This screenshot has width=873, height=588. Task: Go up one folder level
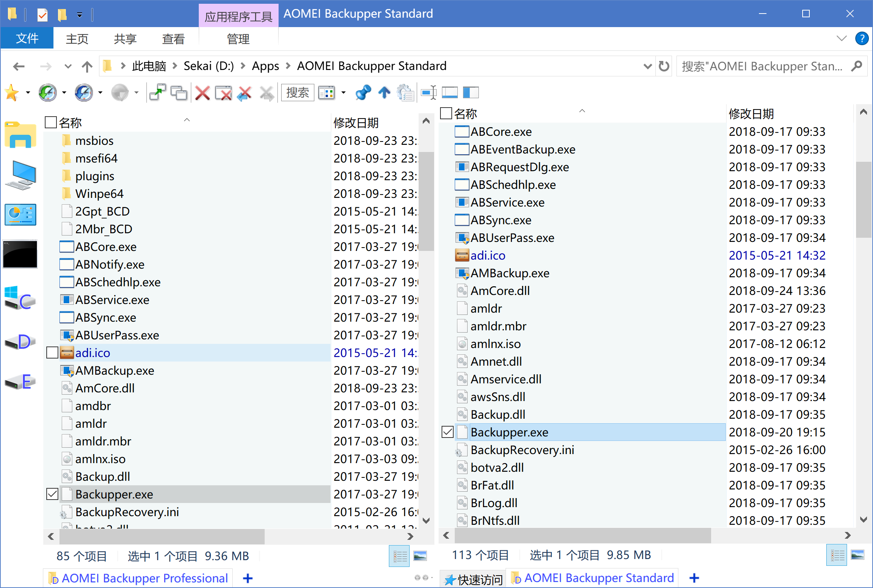87,66
